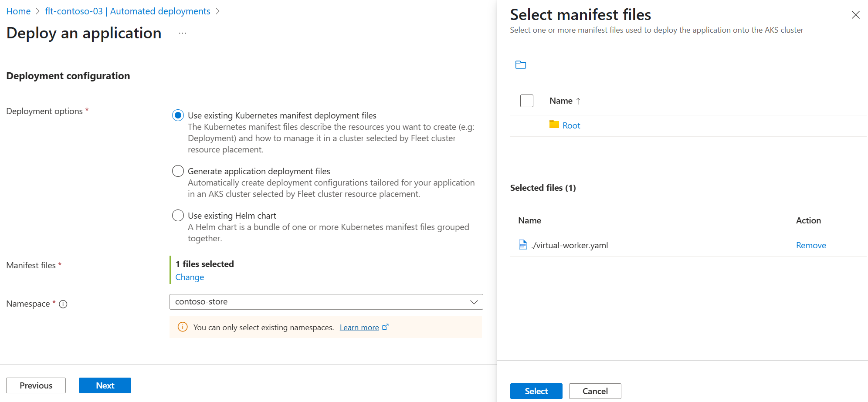Viewport: 868px width, 402px height.
Task: Remove the virtual-worker.yaml selected file
Action: 810,246
